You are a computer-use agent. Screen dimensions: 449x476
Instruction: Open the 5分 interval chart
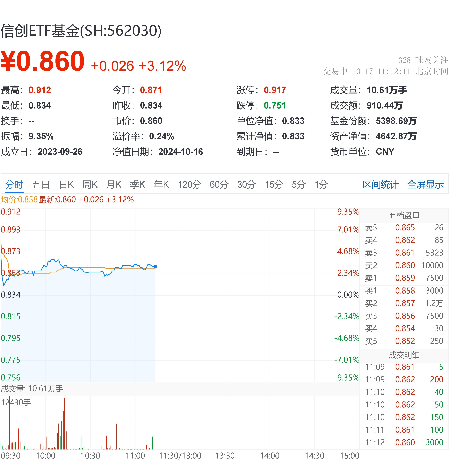[x=299, y=185]
